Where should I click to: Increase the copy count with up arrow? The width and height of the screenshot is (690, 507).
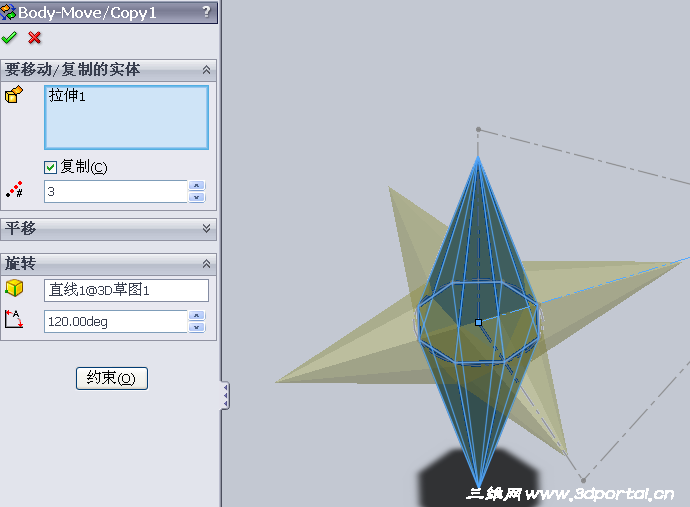197,186
